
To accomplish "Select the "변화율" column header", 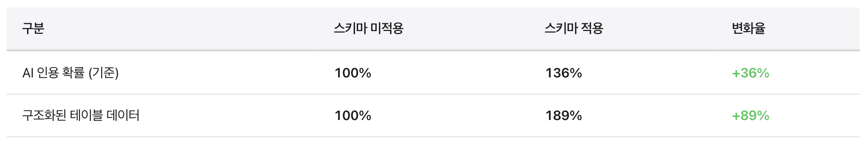I will pyautogui.click(x=748, y=28).
